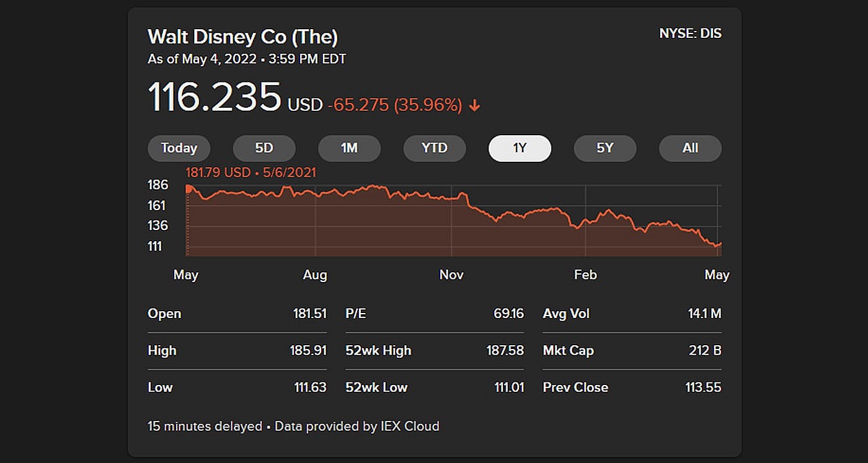The height and width of the screenshot is (463, 868).
Task: Switch chart to 5D range
Action: pyautogui.click(x=264, y=148)
